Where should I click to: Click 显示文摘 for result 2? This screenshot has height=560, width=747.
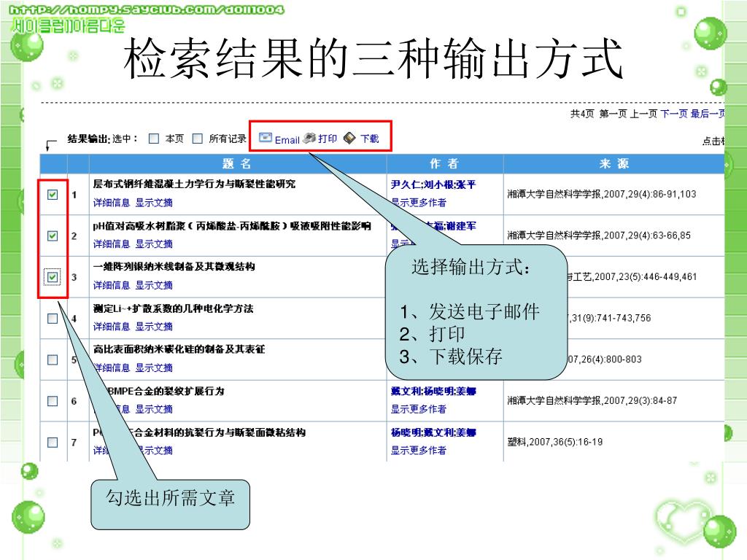coord(154,244)
